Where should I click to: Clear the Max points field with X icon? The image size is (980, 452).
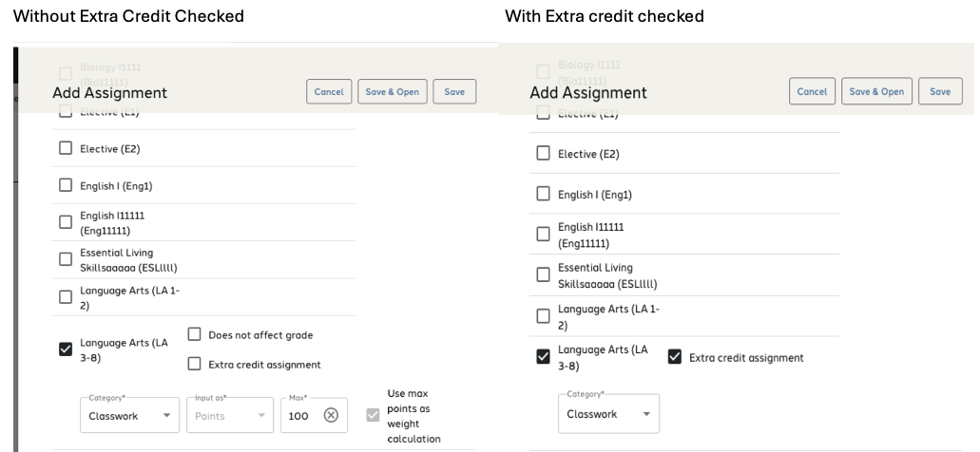click(331, 415)
